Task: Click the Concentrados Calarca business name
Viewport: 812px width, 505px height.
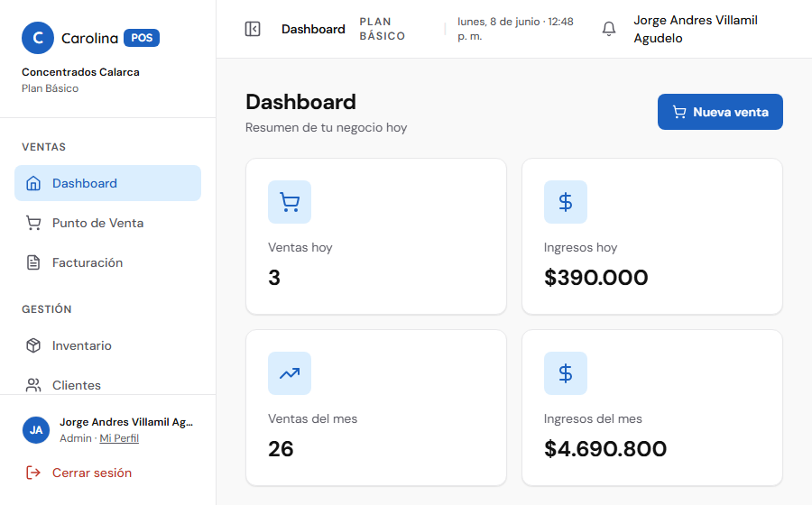Action: click(x=80, y=72)
